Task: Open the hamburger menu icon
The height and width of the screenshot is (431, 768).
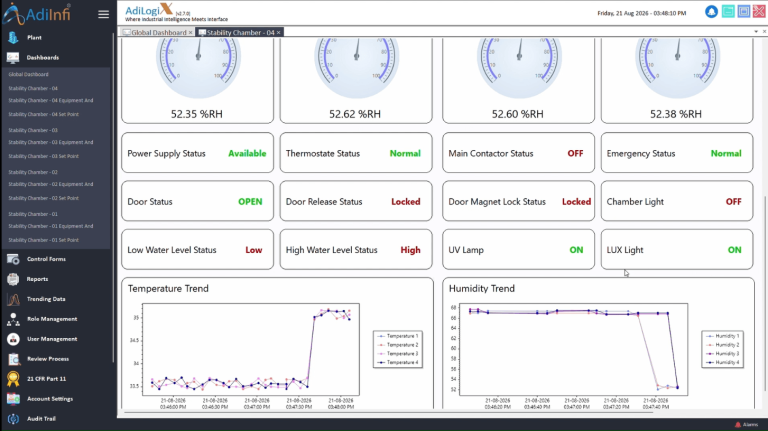Action: click(103, 14)
